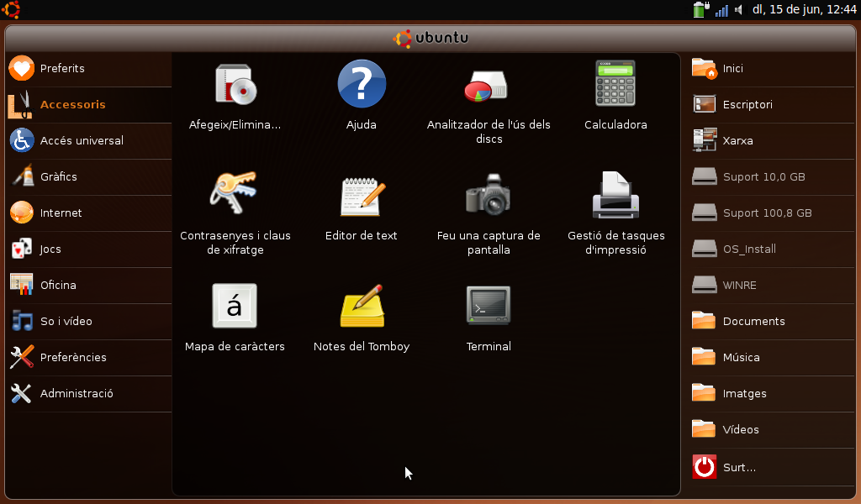Browse the Xarxa network location
This screenshot has width=861, height=504.
tap(773, 141)
